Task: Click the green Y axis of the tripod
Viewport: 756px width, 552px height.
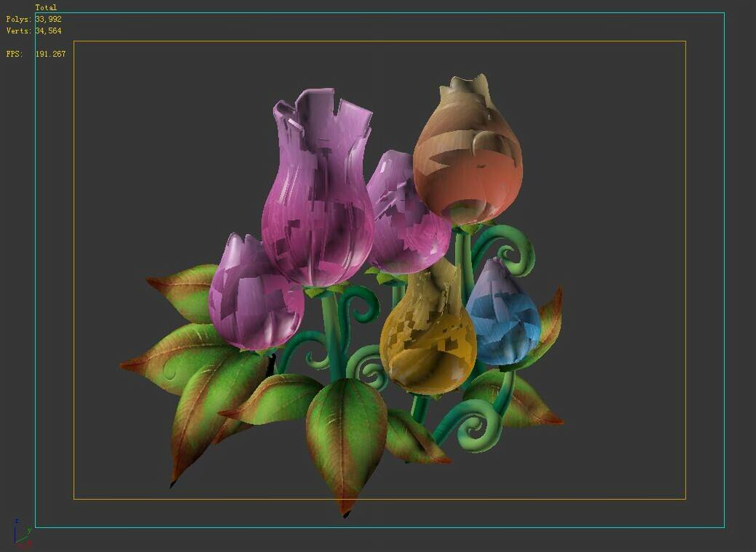Action: [x=27, y=530]
